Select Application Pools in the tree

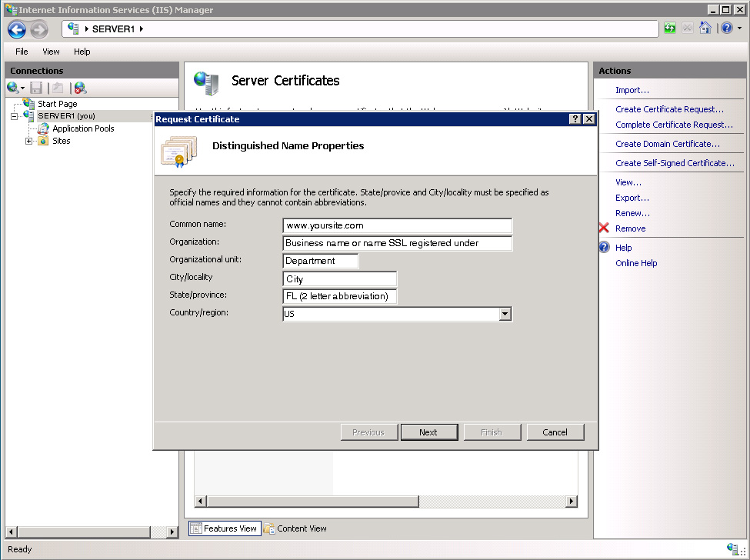[83, 128]
